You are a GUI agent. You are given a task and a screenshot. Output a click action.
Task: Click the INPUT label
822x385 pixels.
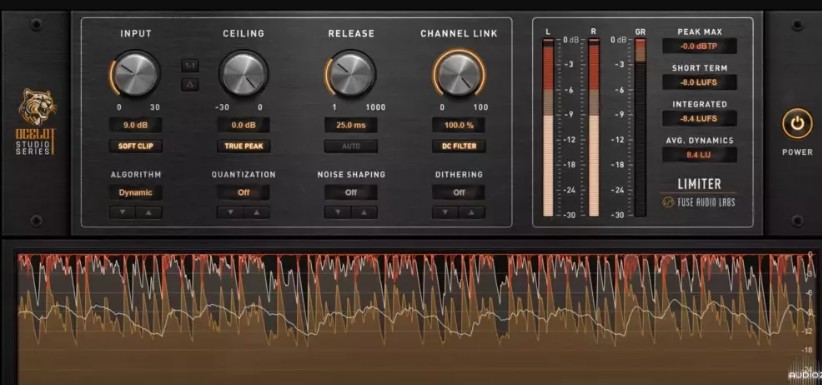click(136, 34)
